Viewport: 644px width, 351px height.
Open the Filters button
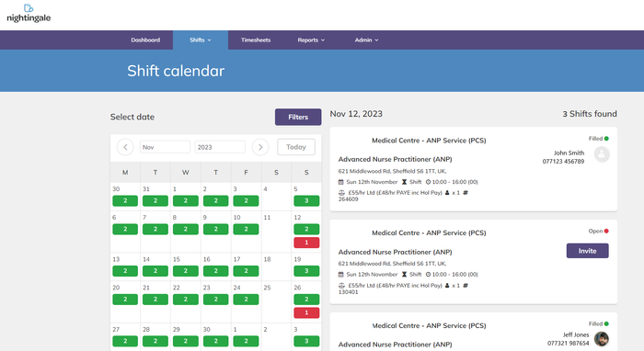298,117
